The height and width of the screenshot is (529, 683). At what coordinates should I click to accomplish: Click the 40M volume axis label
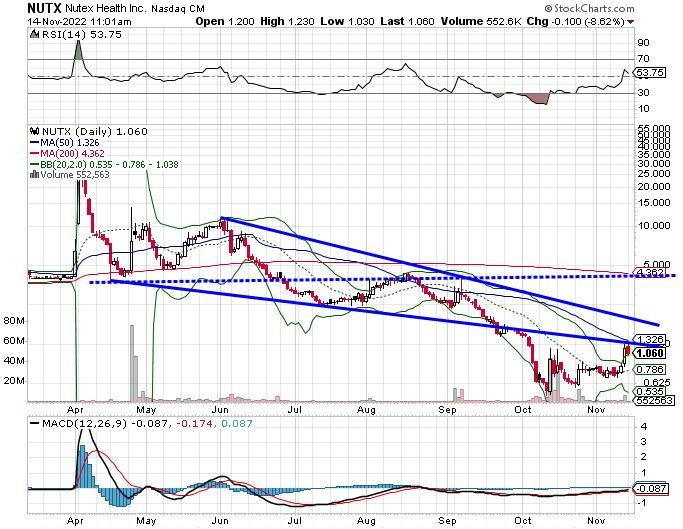tap(14, 361)
